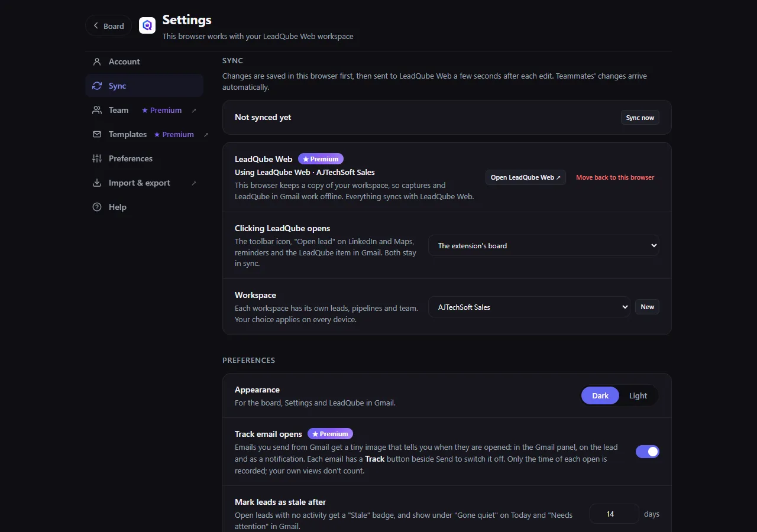Click the Team people icon in sidebar
This screenshot has width=757, height=532.
[97, 110]
